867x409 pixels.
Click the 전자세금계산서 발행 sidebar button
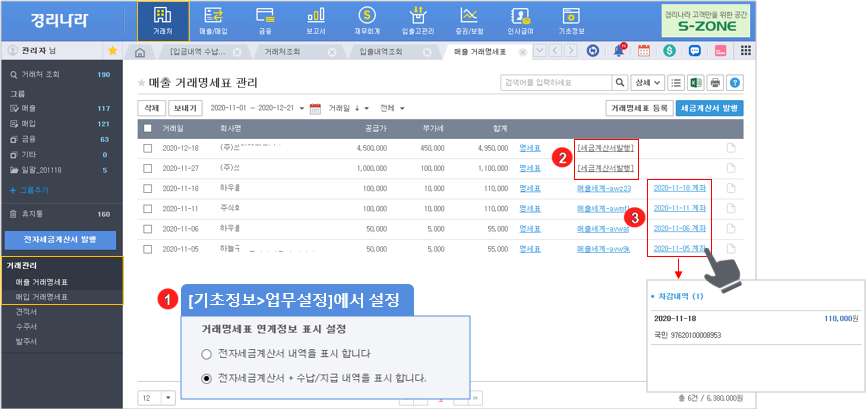point(60,240)
